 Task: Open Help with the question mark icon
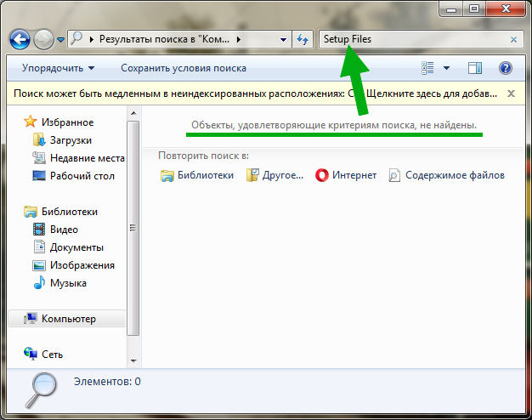505,68
